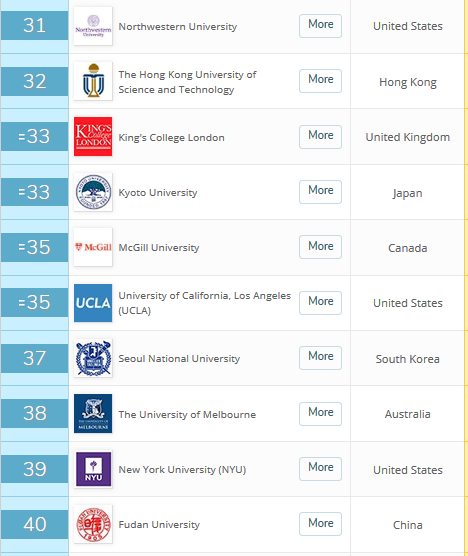The width and height of the screenshot is (468, 556).
Task: Click Hong Kong University of Science and Technology name
Action: (x=187, y=82)
